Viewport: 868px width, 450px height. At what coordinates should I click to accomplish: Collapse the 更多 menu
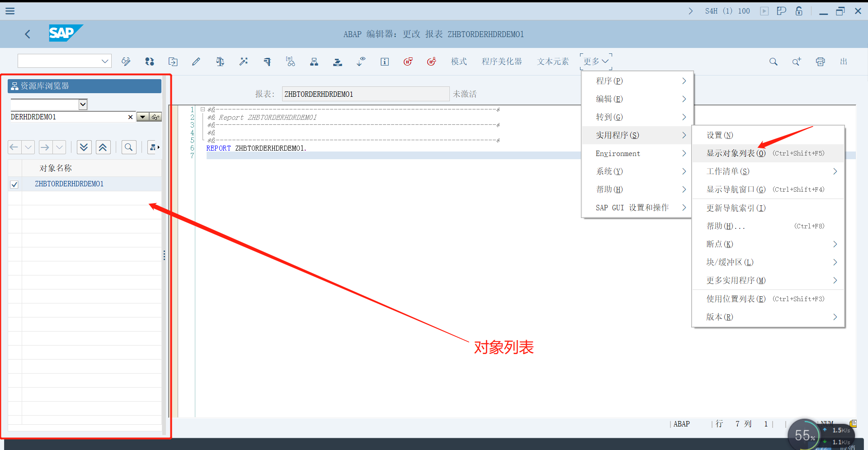pyautogui.click(x=596, y=61)
